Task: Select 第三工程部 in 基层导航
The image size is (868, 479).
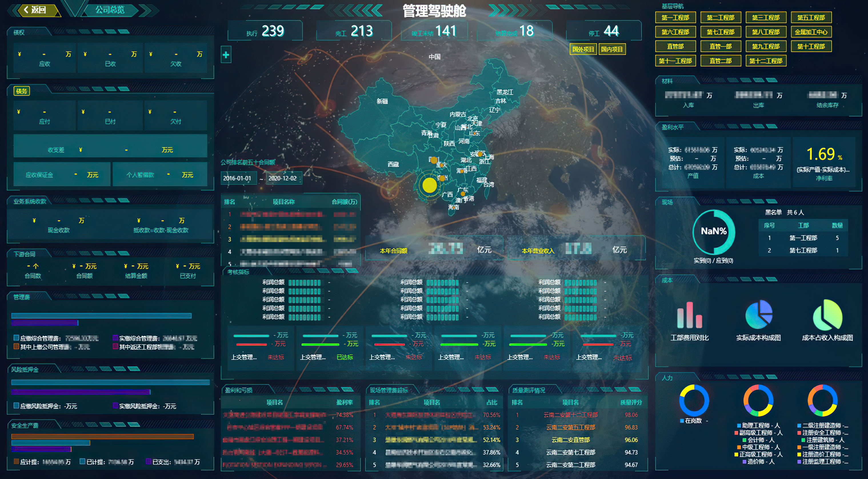Action: (x=766, y=17)
